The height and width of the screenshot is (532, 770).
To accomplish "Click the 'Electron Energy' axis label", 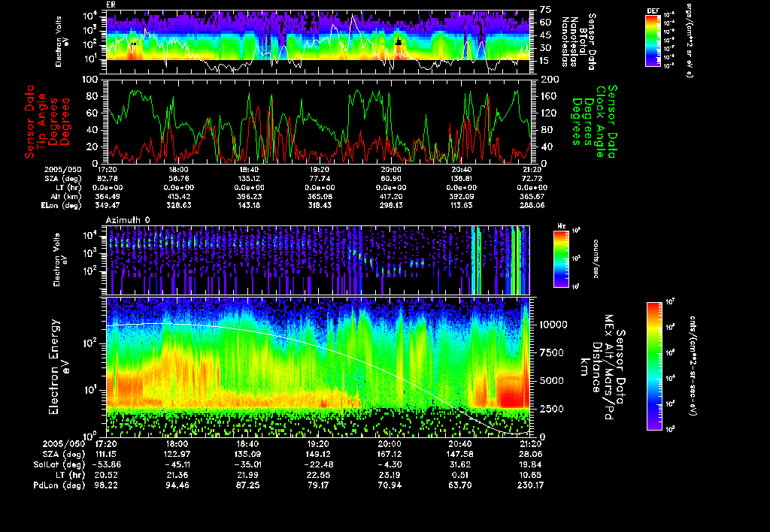I will click(54, 367).
